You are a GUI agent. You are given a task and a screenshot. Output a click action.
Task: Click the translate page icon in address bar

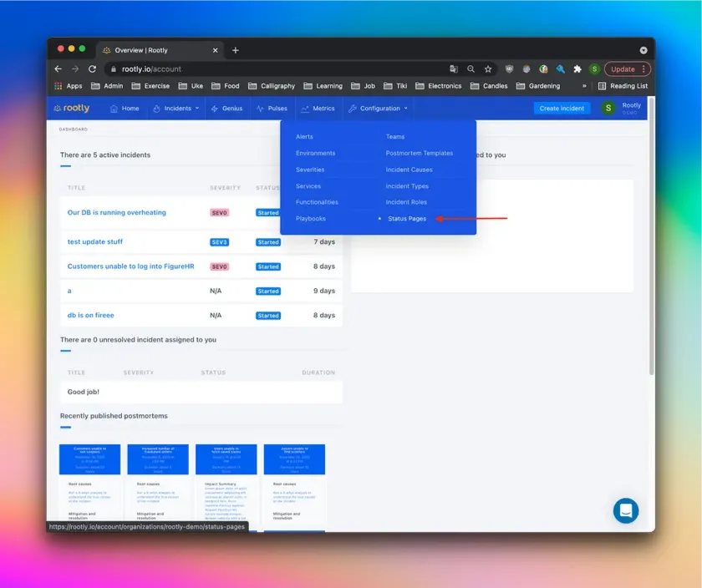click(454, 69)
